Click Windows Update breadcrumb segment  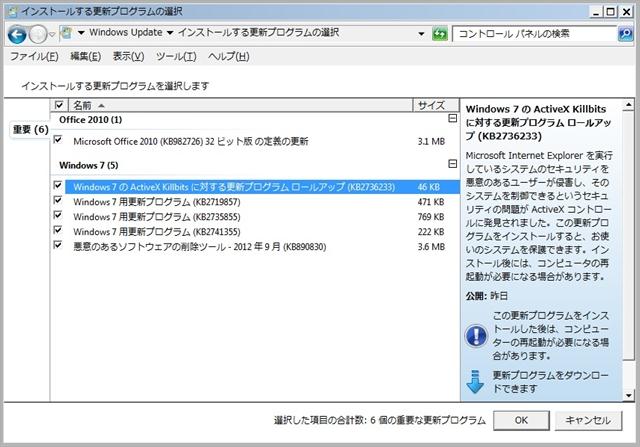[x=126, y=33]
